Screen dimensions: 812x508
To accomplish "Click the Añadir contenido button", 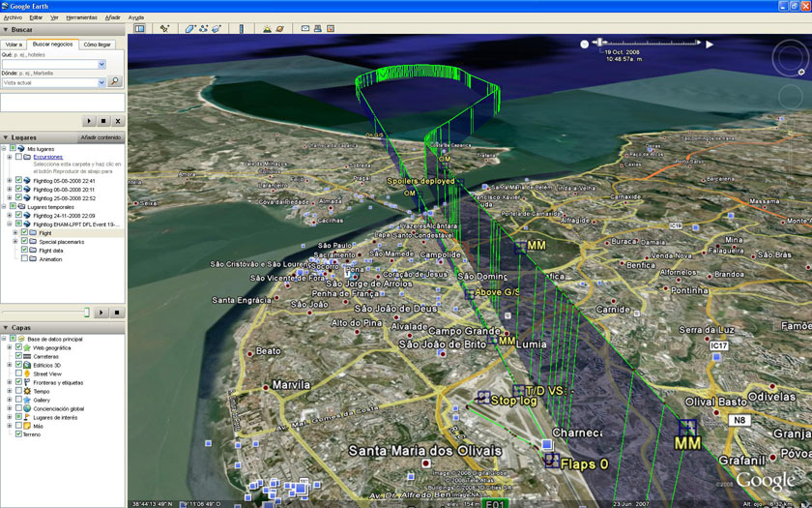I will [101, 137].
